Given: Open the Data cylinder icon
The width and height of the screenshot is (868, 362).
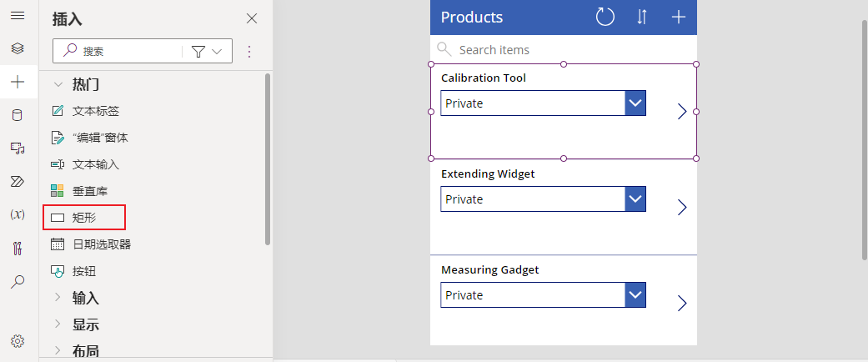Looking at the screenshot, I should (x=18, y=115).
